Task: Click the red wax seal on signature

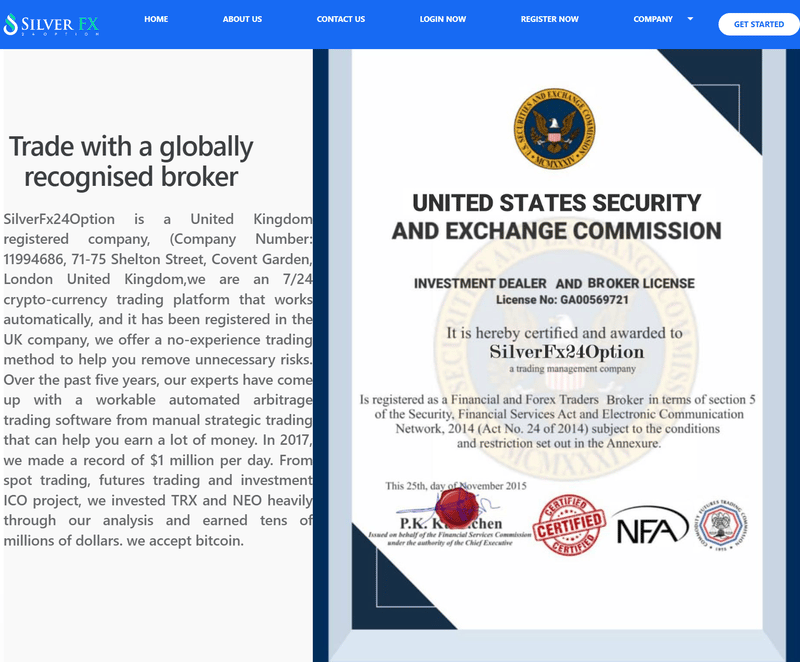Action: [x=458, y=507]
